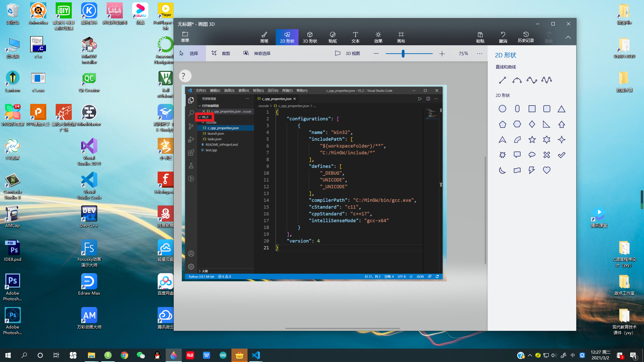Open Chrome from the taskbar

pyautogui.click(x=124, y=355)
